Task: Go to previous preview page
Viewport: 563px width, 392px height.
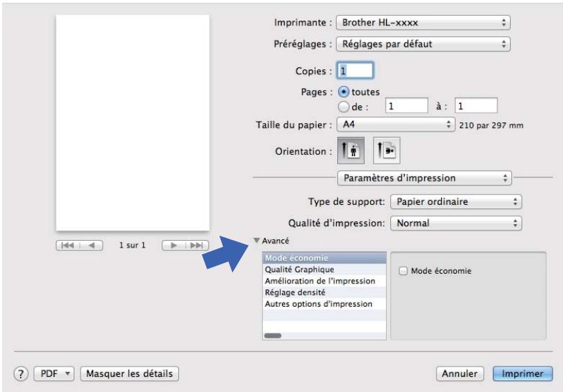Action: point(92,246)
